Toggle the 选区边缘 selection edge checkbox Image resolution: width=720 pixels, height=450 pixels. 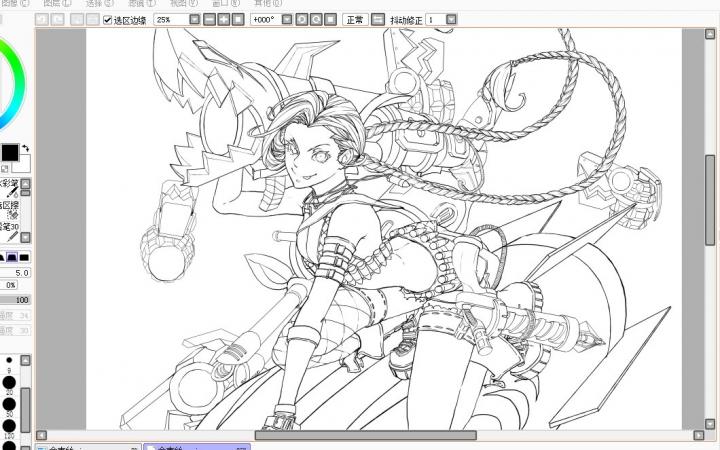pyautogui.click(x=108, y=20)
